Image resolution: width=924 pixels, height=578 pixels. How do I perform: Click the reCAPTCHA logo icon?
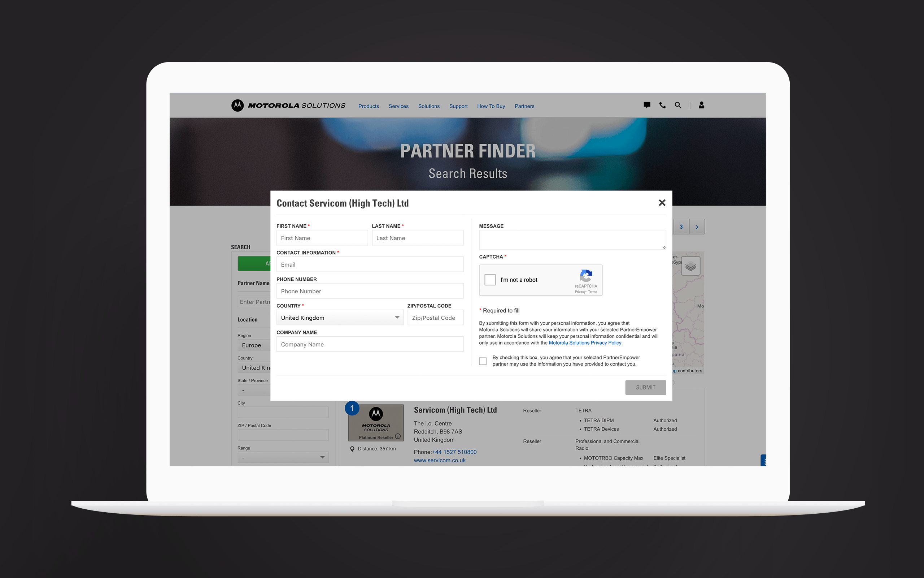point(586,276)
